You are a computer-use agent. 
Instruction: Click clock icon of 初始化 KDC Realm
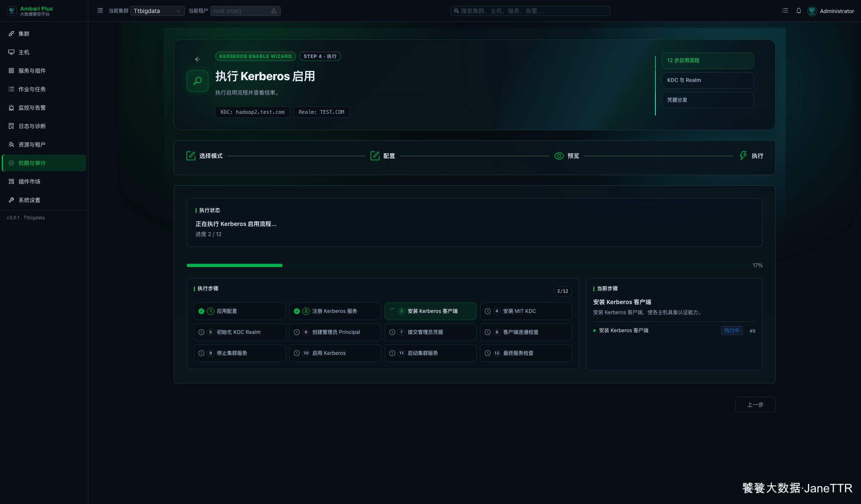tap(201, 332)
